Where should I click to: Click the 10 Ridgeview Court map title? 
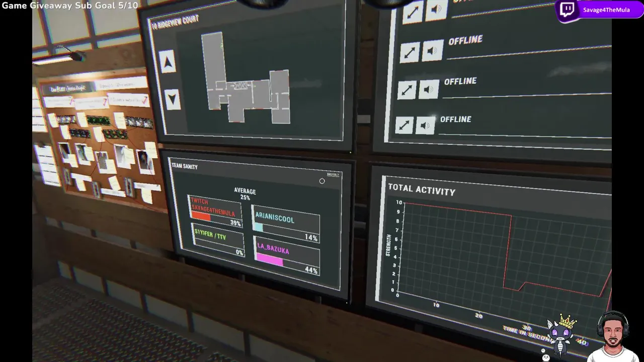[175, 23]
